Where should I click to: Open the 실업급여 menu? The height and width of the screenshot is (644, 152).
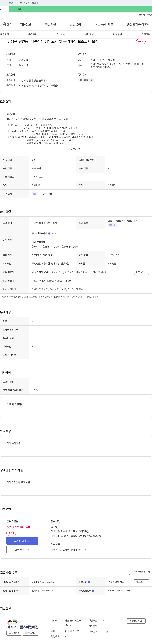coord(75,24)
